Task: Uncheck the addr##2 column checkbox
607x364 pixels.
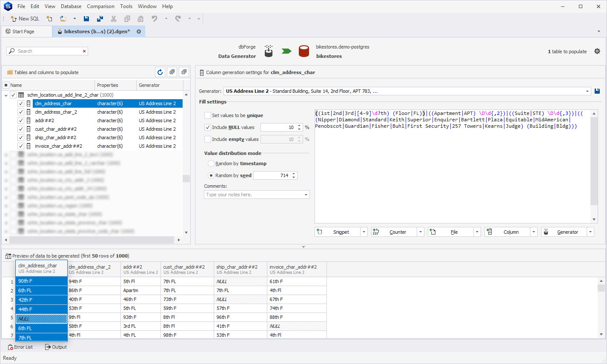Action: click(20, 120)
